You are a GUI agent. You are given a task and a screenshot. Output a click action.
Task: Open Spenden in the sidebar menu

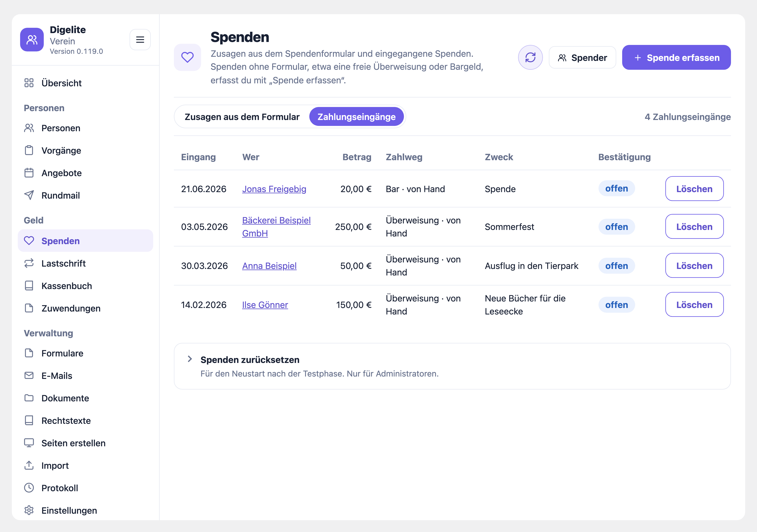[85, 241]
